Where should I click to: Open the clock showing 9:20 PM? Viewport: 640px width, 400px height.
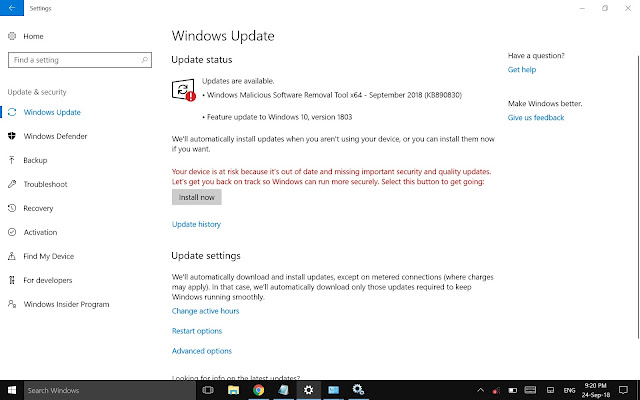pyautogui.click(x=596, y=390)
